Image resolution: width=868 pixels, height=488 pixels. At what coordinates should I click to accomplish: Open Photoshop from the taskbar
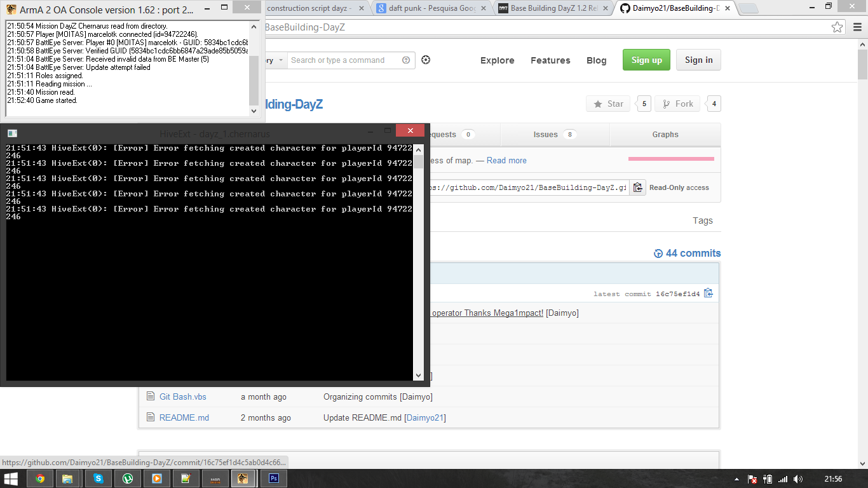pos(274,478)
